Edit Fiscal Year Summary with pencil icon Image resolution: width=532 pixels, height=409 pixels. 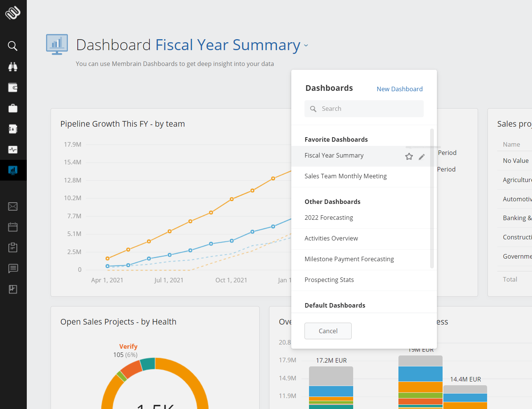tap(422, 157)
